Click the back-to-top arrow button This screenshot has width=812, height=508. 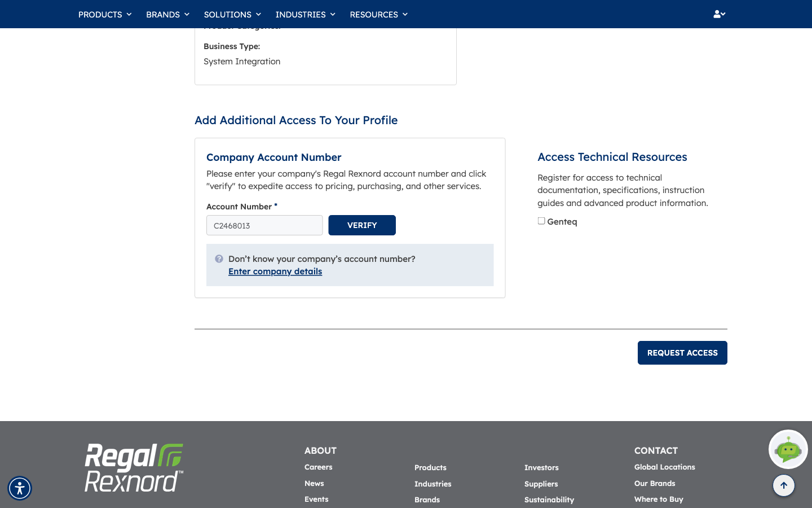(x=784, y=485)
